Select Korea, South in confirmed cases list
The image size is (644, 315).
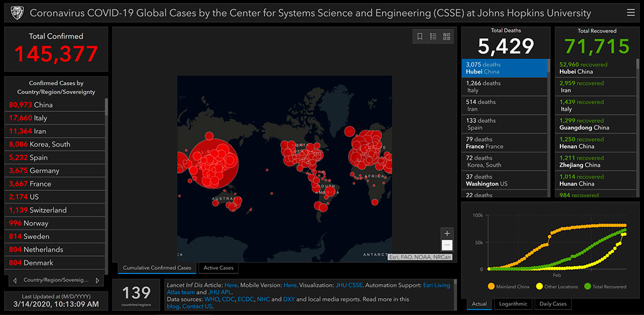click(x=55, y=145)
